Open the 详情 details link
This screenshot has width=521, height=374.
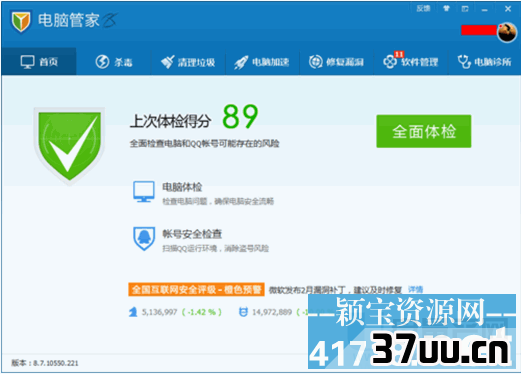(415, 289)
